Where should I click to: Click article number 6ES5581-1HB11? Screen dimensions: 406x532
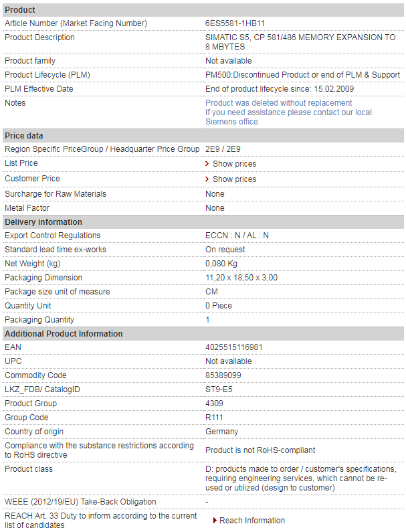235,23
